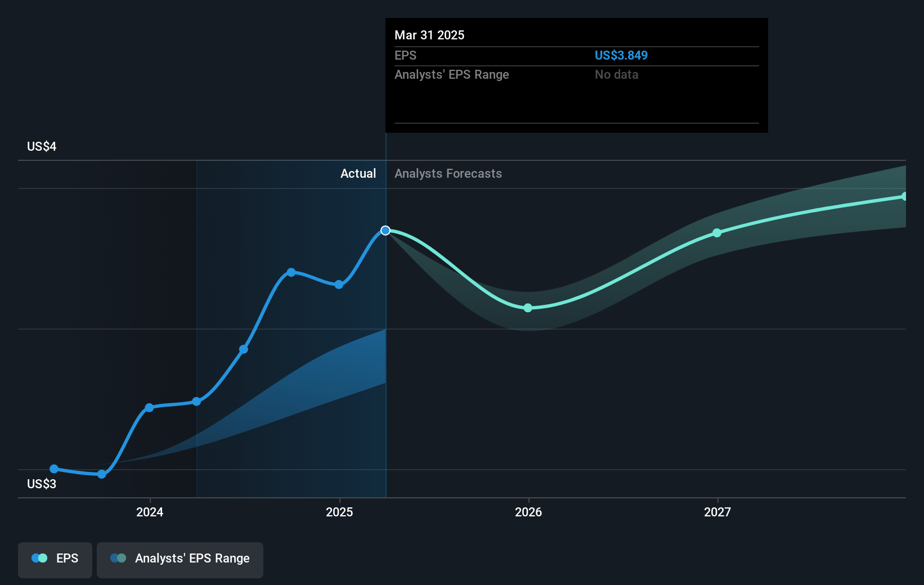924x585 pixels.
Task: Click the 'Analysts Forecasts' label
Action: pos(448,173)
